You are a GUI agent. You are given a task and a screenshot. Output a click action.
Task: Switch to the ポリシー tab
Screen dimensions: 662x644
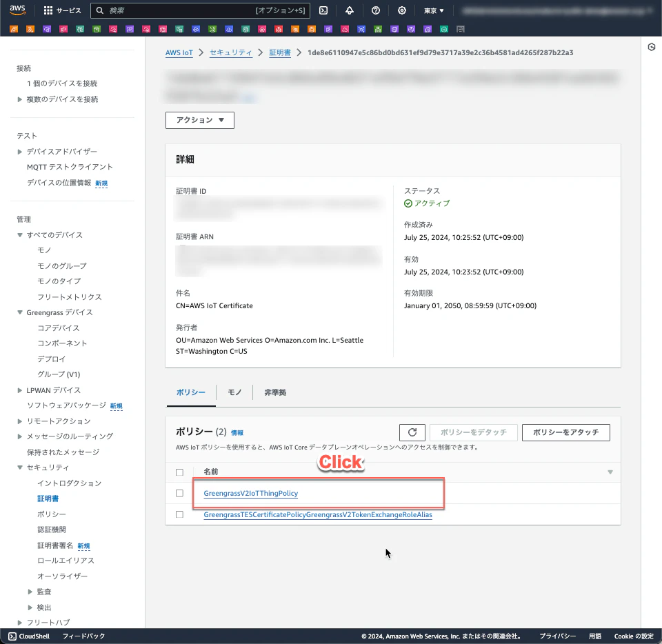191,392
